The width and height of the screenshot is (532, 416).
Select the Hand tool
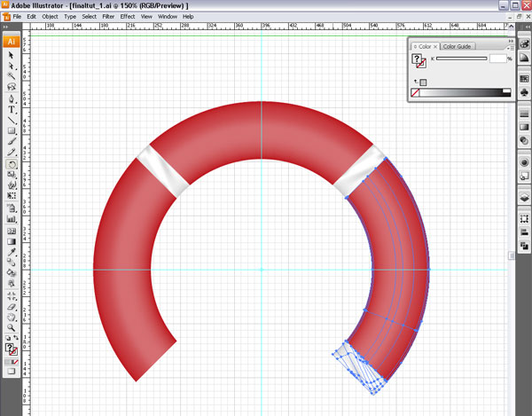pyautogui.click(x=12, y=318)
